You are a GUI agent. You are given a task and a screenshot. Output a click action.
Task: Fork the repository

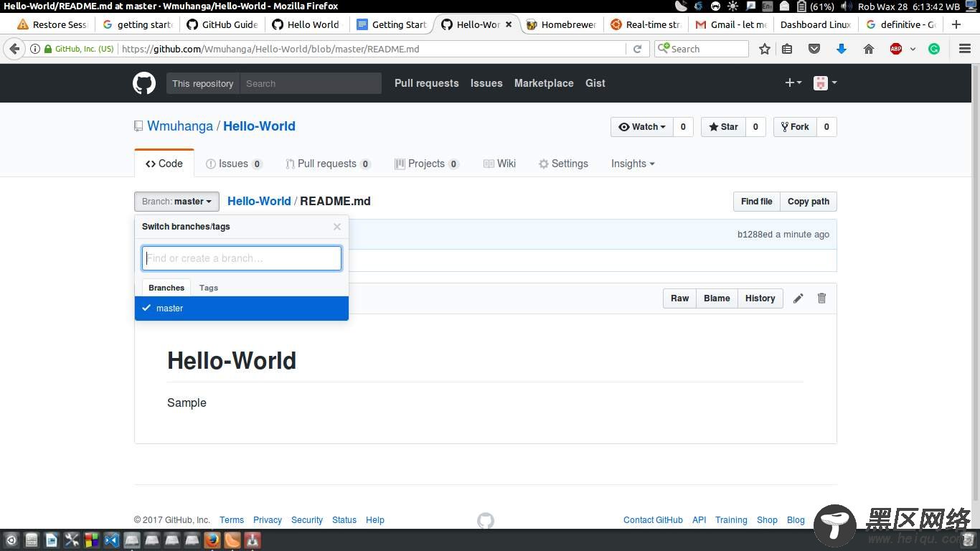click(x=795, y=127)
